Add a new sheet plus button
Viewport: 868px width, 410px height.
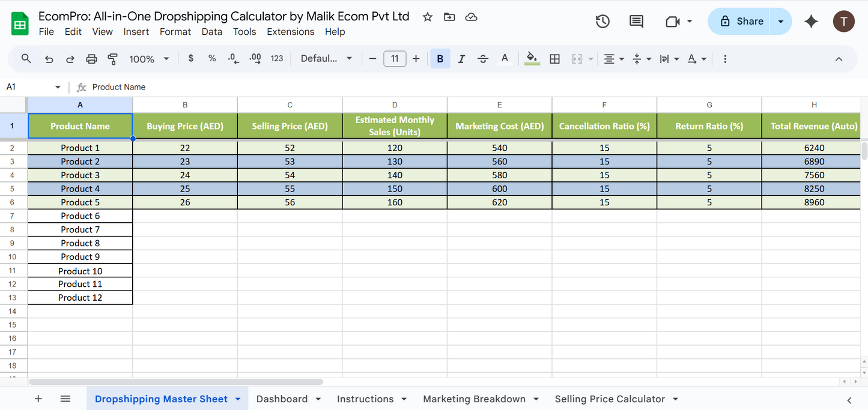(38, 399)
